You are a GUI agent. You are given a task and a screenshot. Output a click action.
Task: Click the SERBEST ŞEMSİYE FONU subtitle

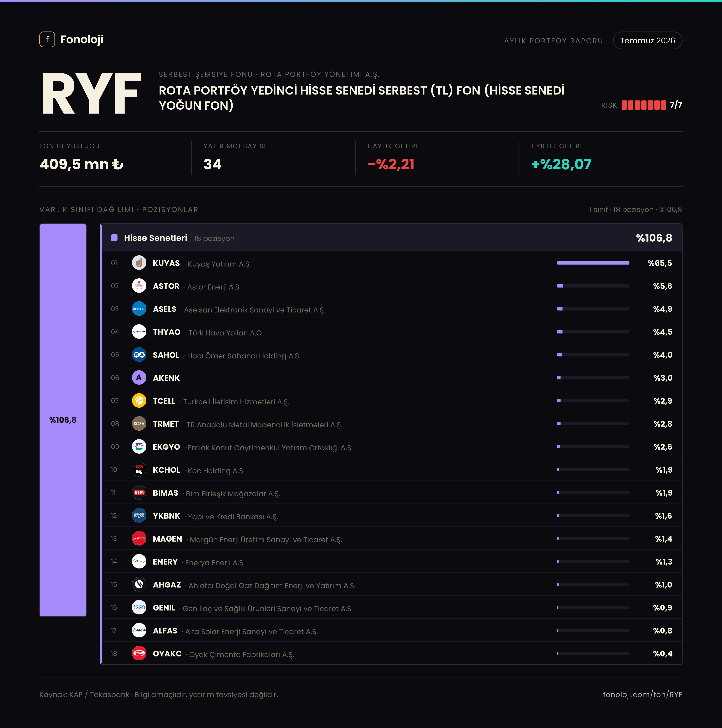click(206, 74)
